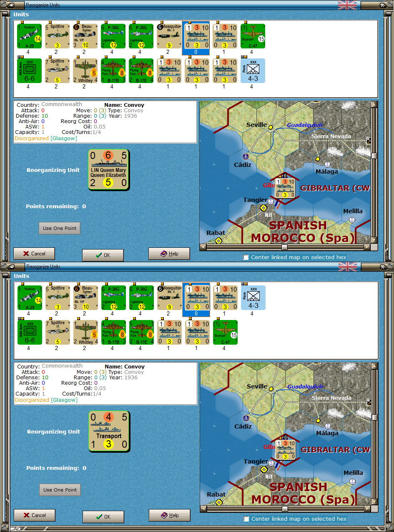Click Tangier city marker on upper map
This screenshot has height=532, width=394.
264,208
